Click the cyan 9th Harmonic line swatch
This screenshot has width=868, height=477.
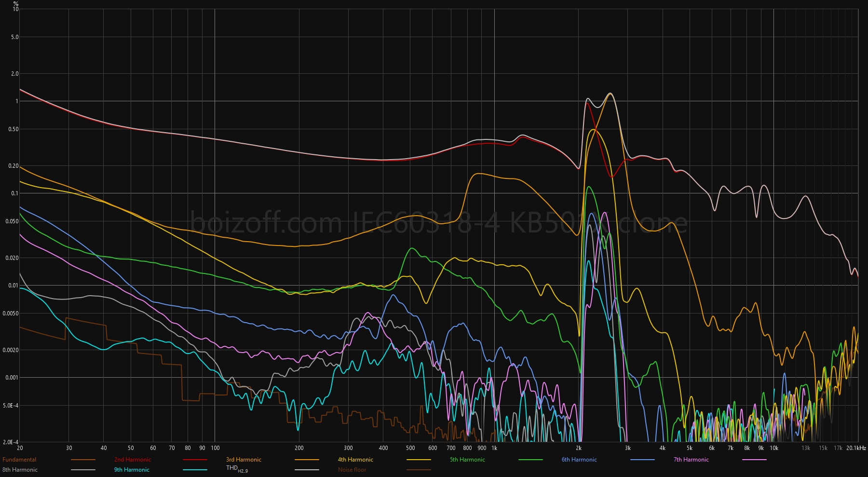pyautogui.click(x=195, y=470)
